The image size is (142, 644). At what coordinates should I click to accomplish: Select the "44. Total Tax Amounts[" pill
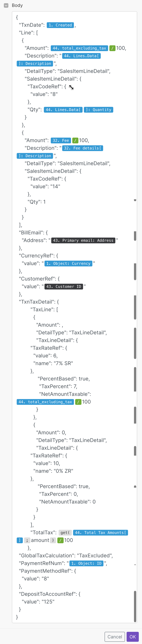click(x=100, y=533)
